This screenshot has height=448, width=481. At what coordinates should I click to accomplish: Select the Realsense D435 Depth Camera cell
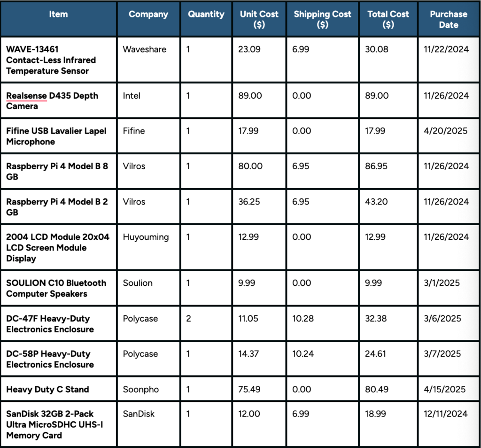58,101
